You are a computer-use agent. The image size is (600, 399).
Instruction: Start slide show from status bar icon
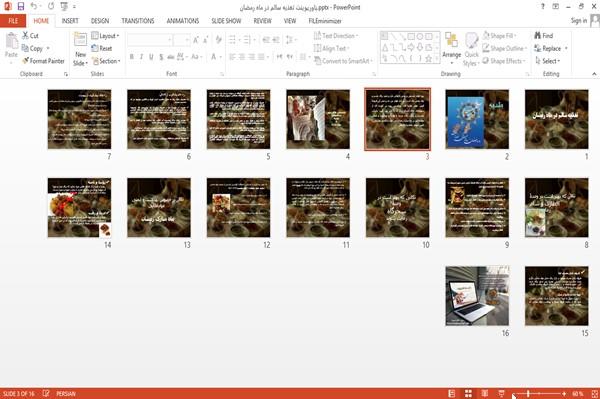(501, 393)
